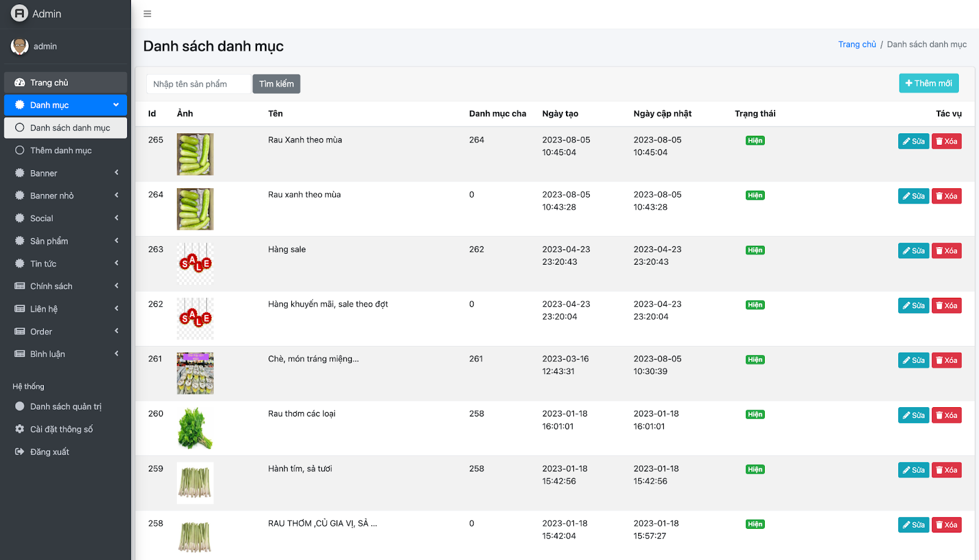Viewport: 979px width, 560px height.
Task: Expand the Tin tức submenu arrow
Action: click(x=116, y=263)
